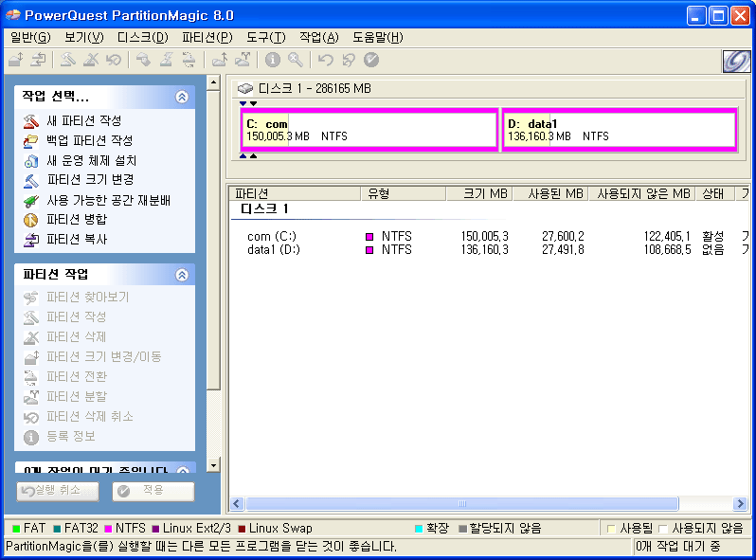Click the NTFS magenta swatch in com row
Viewport: 756px width, 560px height.
[369, 237]
